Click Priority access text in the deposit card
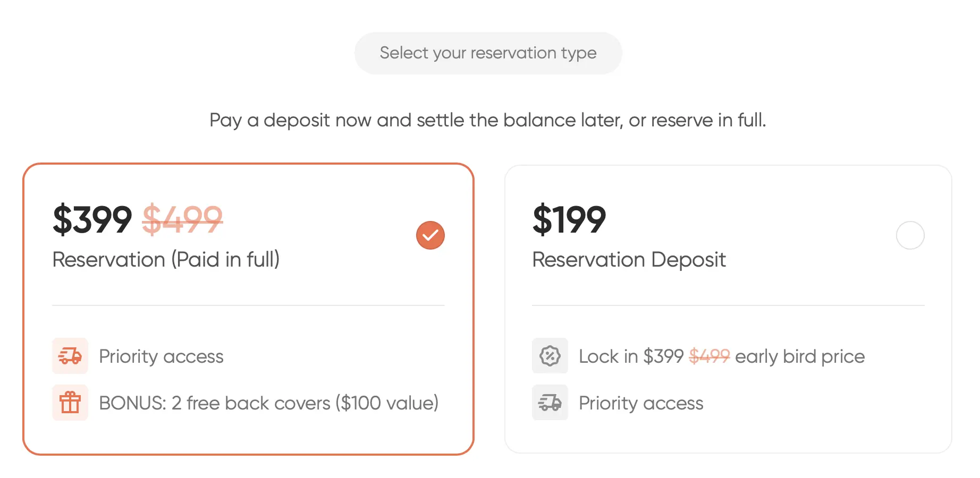Screen dimensions: 980x478 [641, 403]
